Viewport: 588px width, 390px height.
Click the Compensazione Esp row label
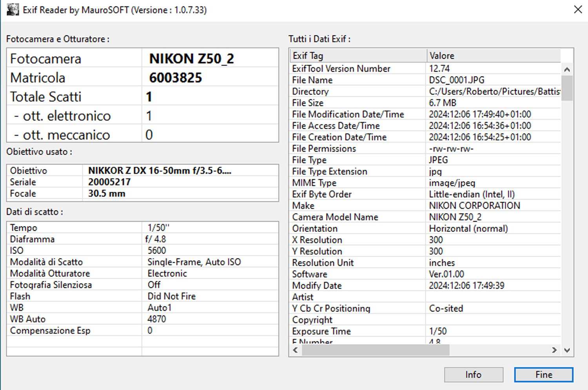[x=50, y=330]
